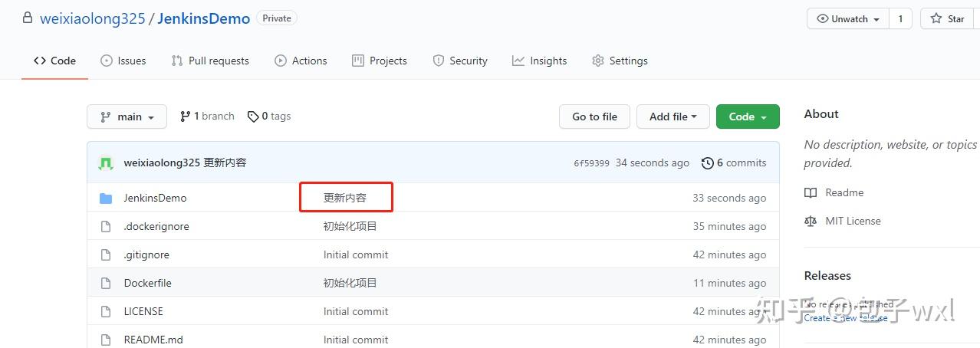
Task: Open the README.md file
Action: point(153,340)
